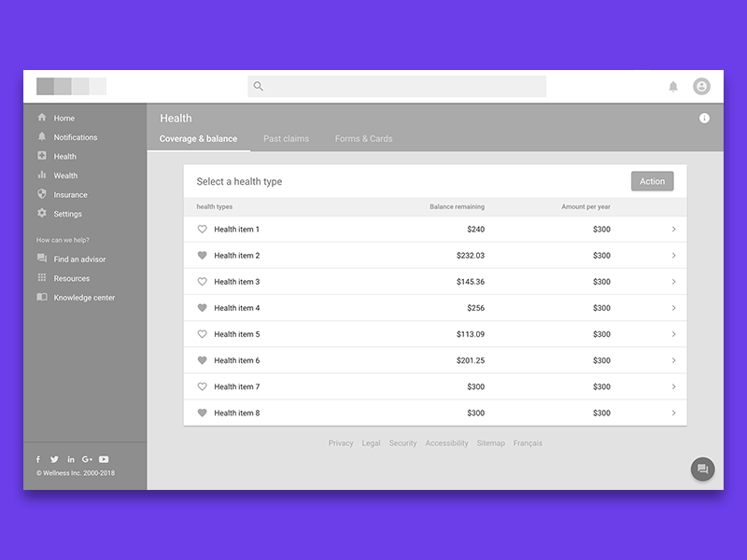This screenshot has height=560, width=747.
Task: Switch to the Past claims tab
Action: [286, 138]
